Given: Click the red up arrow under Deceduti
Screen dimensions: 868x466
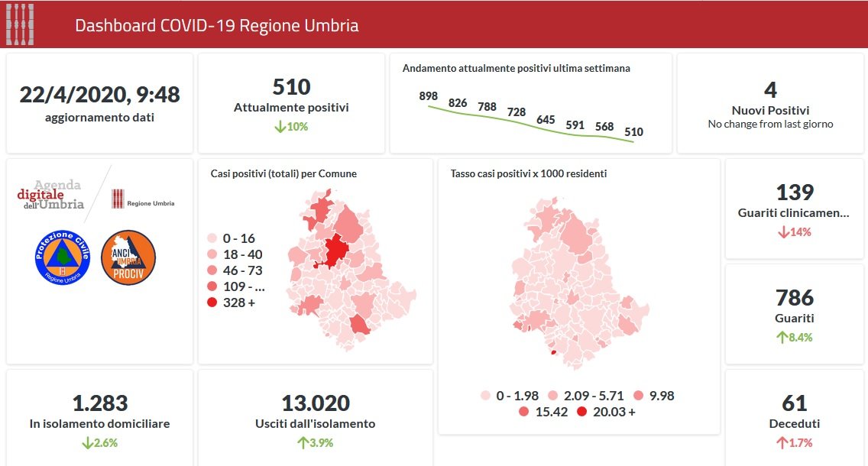Looking at the screenshot, I should tap(782, 442).
